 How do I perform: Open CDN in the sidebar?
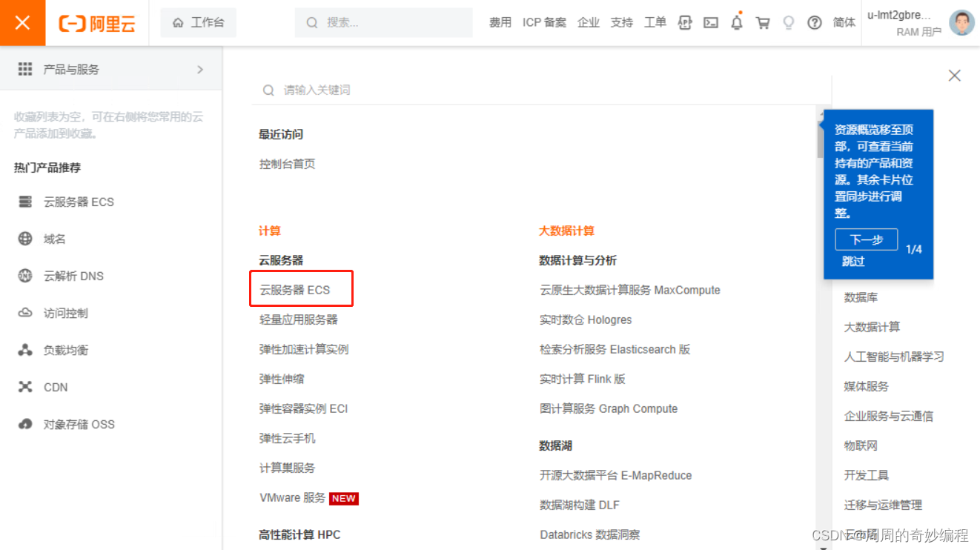coord(56,387)
